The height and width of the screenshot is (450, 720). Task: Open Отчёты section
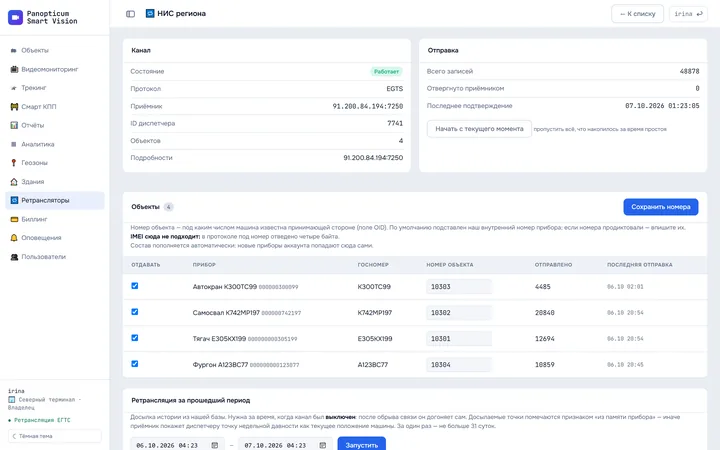[x=55, y=125]
